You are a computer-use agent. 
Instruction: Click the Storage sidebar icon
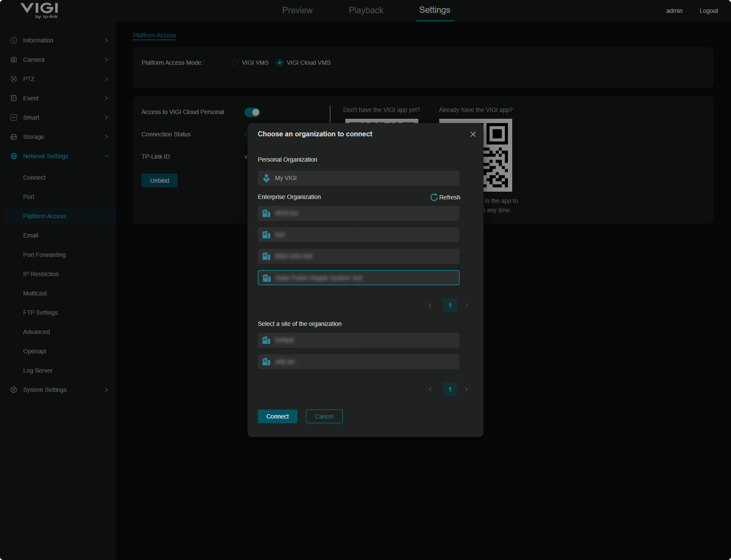(x=14, y=137)
